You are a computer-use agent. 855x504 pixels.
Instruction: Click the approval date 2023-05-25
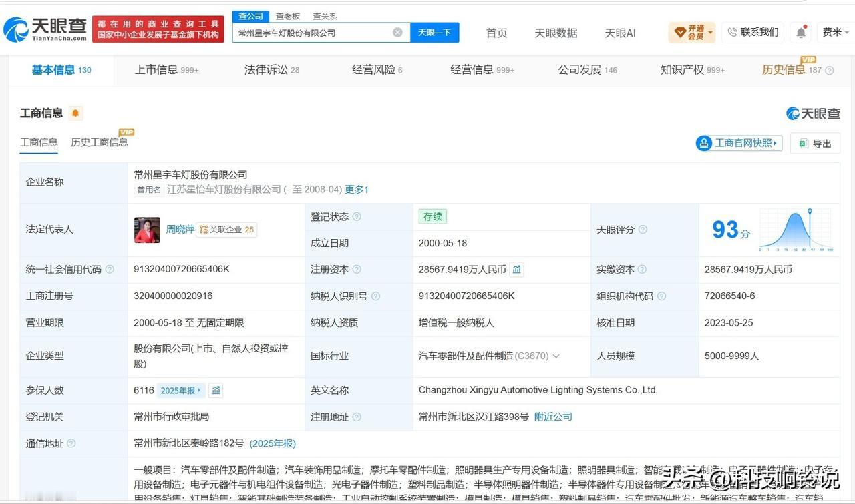[x=729, y=322]
